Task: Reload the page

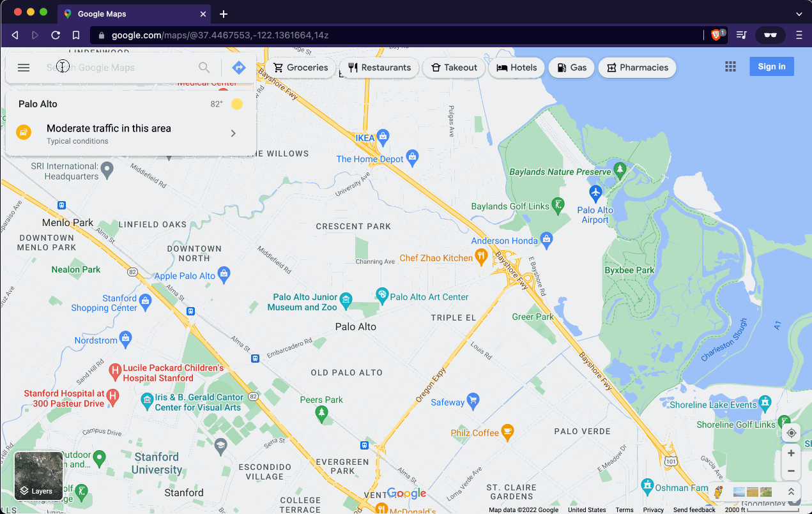Action: tap(56, 35)
